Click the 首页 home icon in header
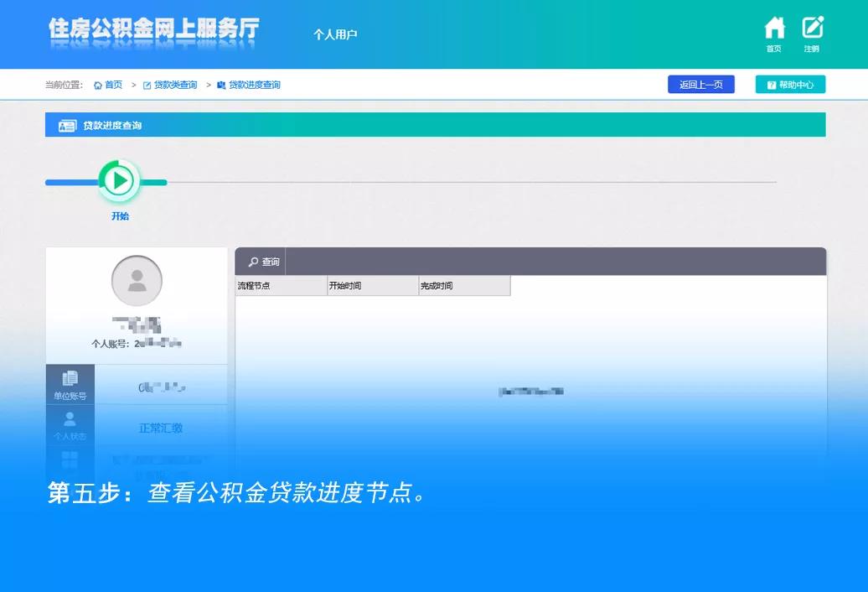 [774, 28]
